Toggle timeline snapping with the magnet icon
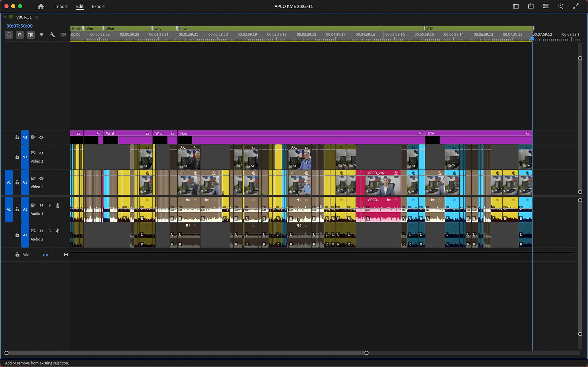The width and height of the screenshot is (588, 367). pyautogui.click(x=20, y=35)
